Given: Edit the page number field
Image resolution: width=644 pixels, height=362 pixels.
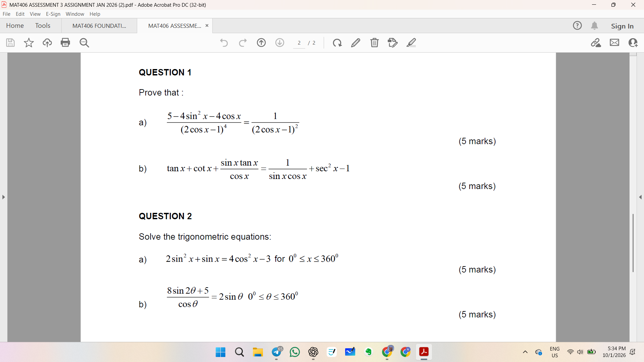Looking at the screenshot, I should click(300, 43).
